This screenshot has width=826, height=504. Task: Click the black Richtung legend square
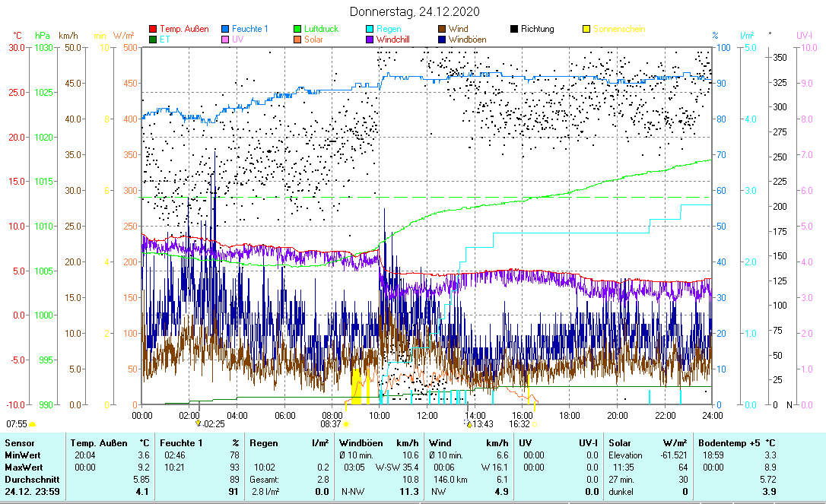(514, 30)
